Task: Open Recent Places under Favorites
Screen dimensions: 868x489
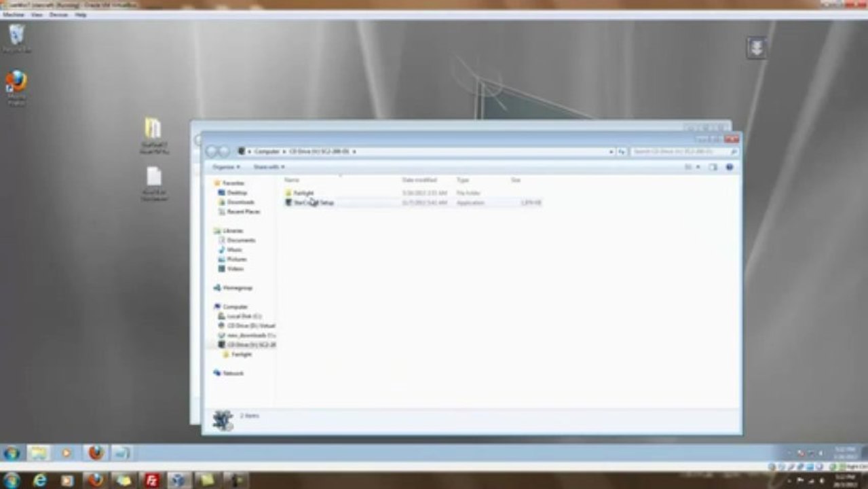Action: click(238, 212)
